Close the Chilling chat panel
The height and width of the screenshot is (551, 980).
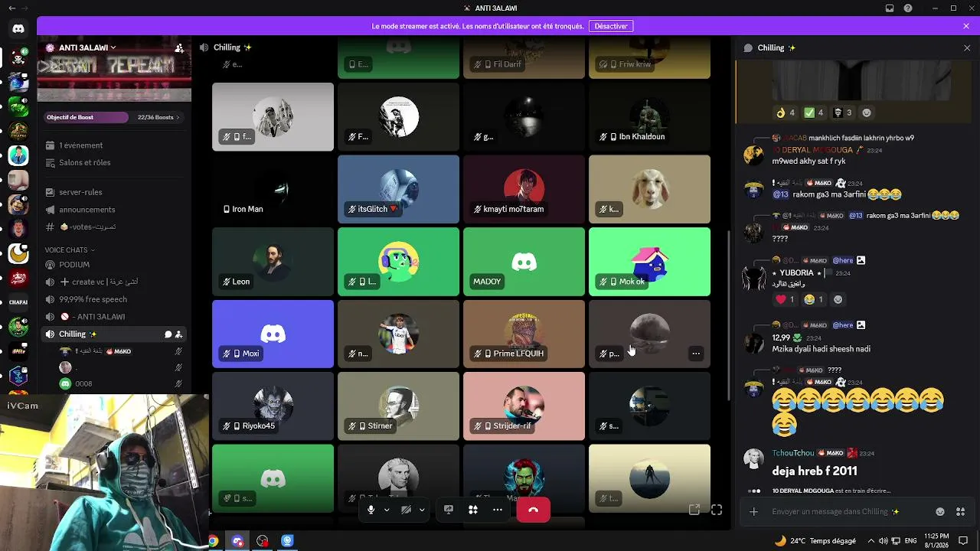point(967,47)
